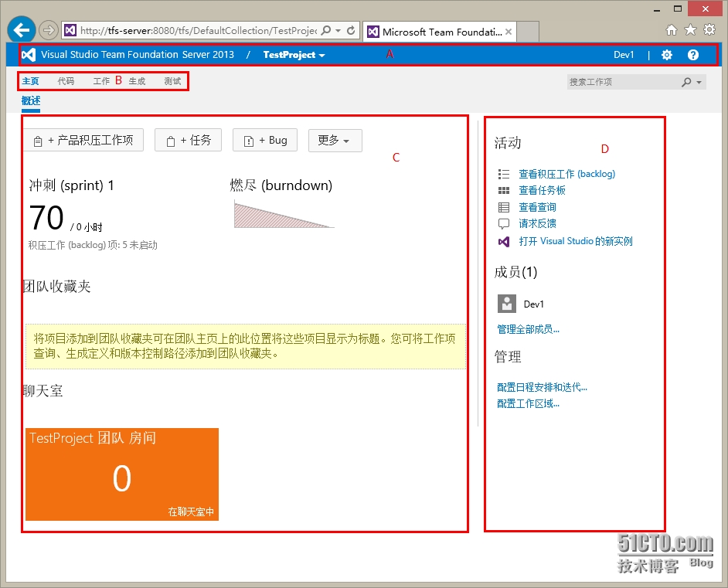Select the 测试 hub tab
The height and width of the screenshot is (588, 728).
point(172,81)
